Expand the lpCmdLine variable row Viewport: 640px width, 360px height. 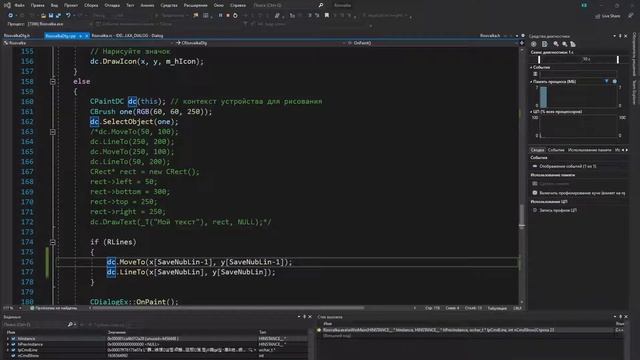[x=8, y=350]
